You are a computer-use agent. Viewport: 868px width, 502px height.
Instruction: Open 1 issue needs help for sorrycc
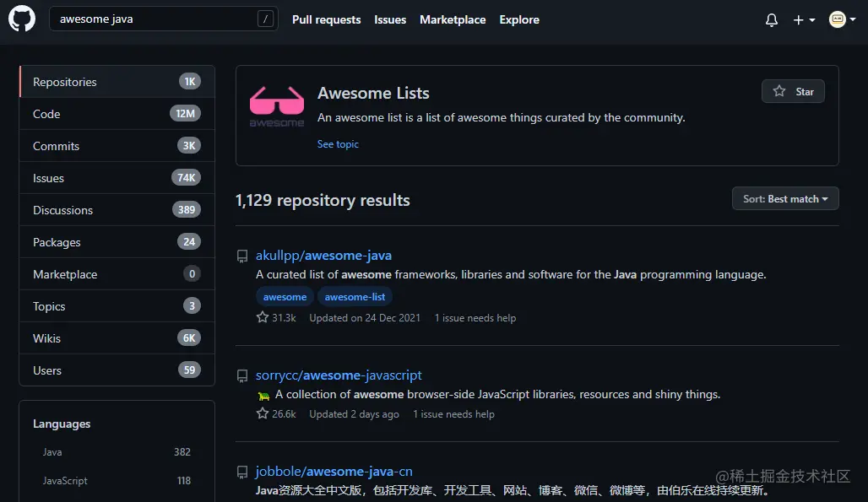tap(454, 414)
